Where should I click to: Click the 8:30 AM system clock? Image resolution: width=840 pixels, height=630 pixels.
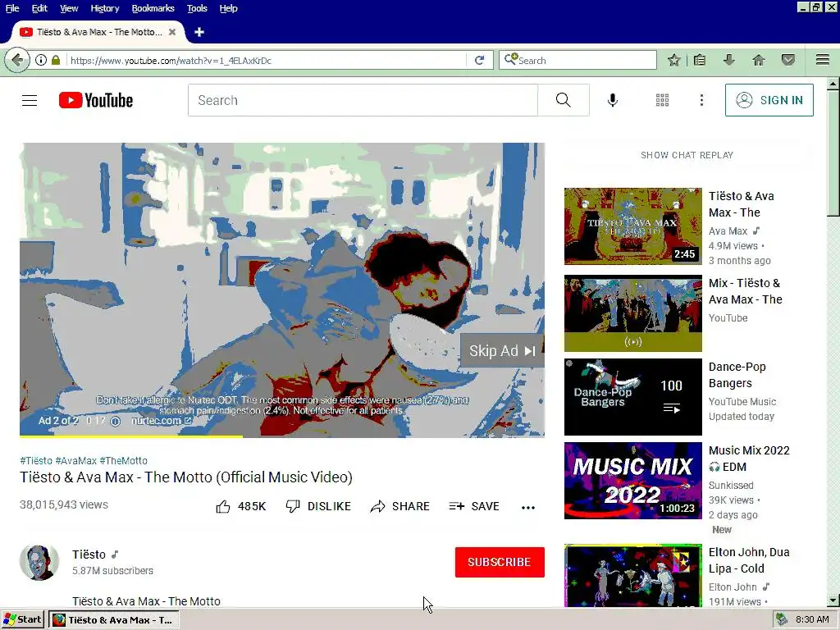[812, 620]
